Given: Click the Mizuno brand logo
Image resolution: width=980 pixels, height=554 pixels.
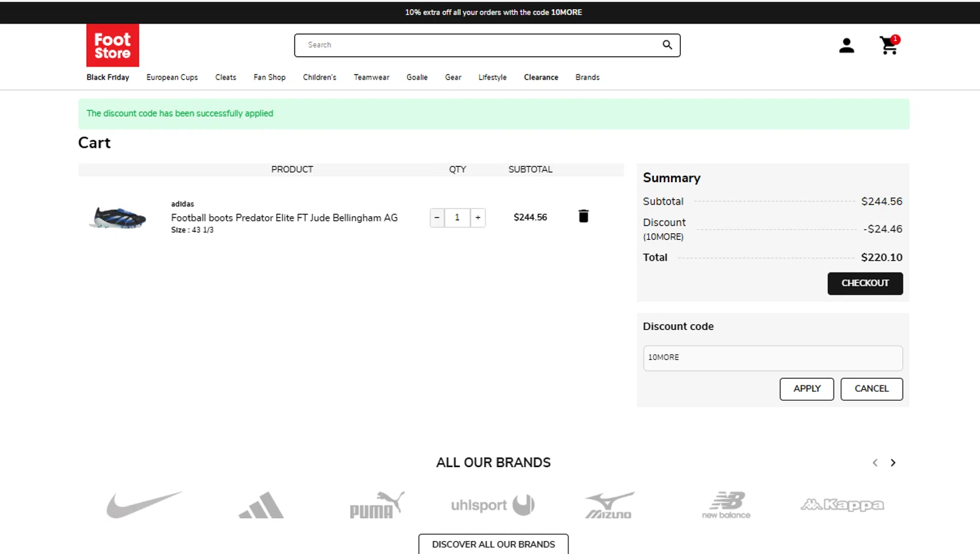Looking at the screenshot, I should click(609, 505).
